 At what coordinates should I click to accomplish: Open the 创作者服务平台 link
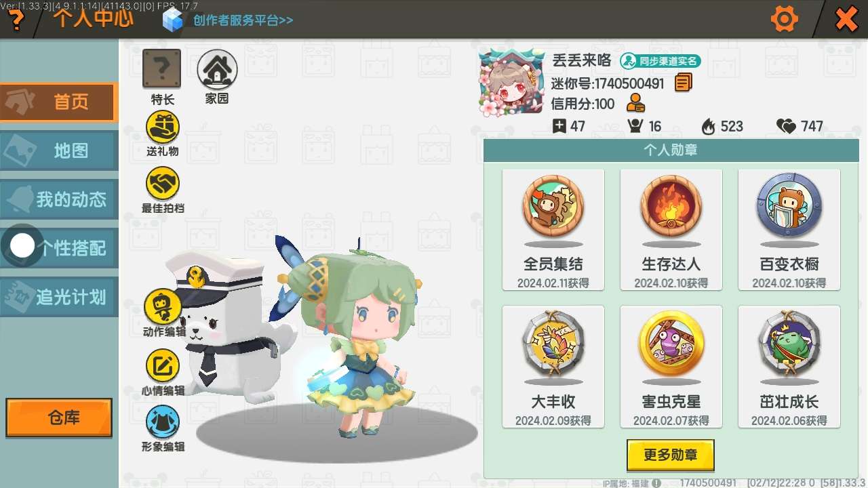point(243,20)
